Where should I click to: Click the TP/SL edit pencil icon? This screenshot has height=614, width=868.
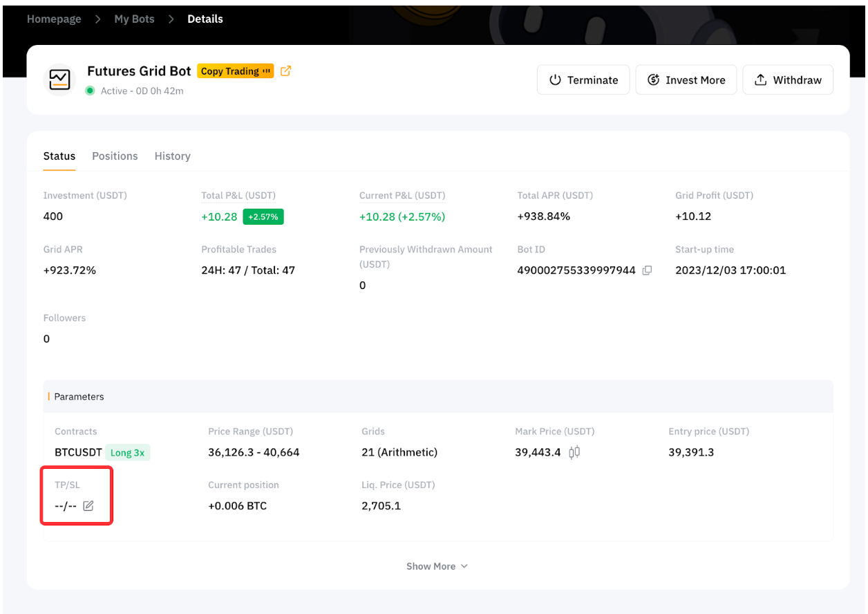(x=88, y=506)
